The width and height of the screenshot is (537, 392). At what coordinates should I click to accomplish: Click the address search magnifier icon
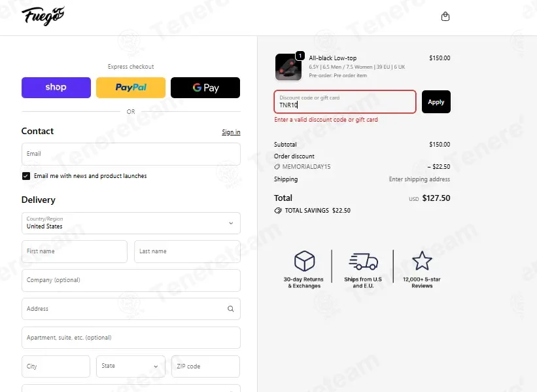231,309
